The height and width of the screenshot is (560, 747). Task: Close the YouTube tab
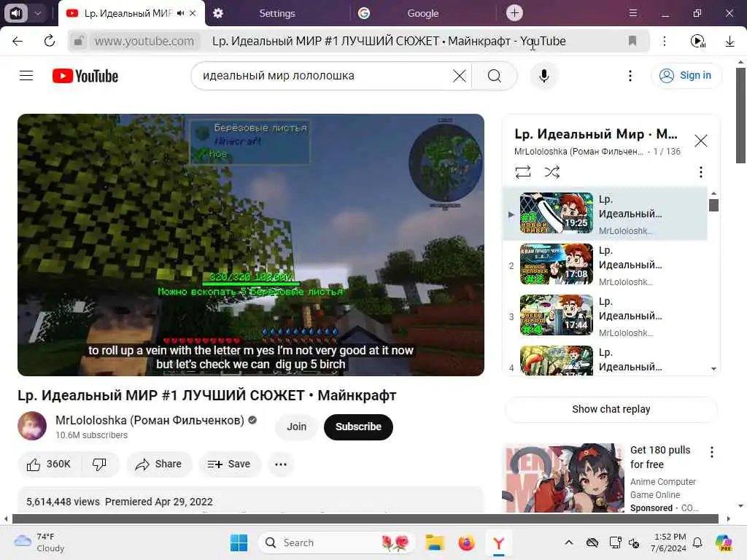[x=193, y=13]
